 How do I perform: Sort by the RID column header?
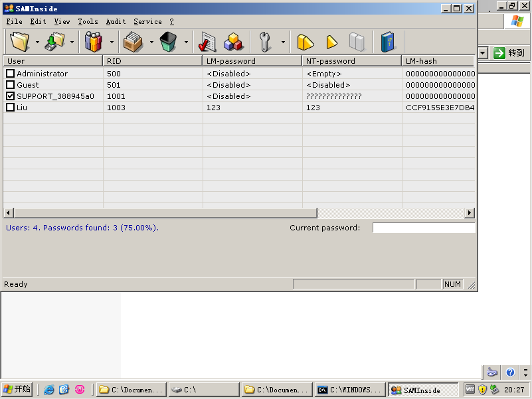(x=153, y=60)
